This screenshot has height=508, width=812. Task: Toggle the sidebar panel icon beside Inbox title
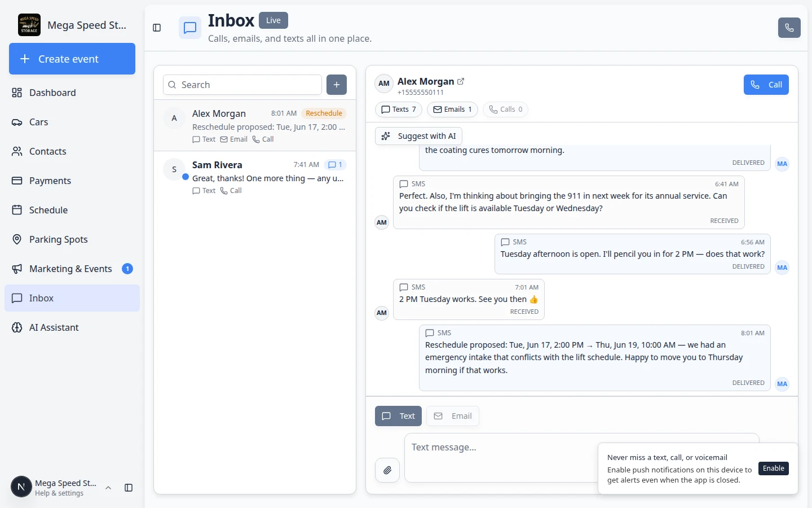(157, 28)
